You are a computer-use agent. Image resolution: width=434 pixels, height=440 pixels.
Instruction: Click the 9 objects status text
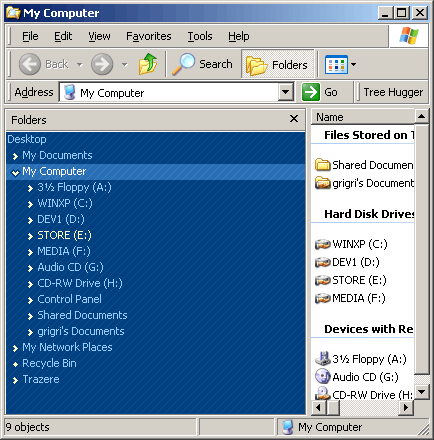pos(27,427)
